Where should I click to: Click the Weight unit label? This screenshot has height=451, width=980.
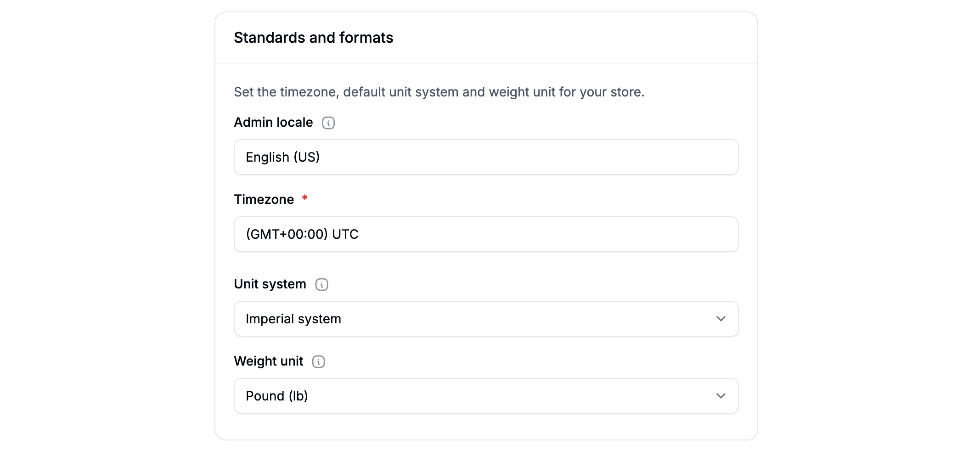(x=268, y=361)
